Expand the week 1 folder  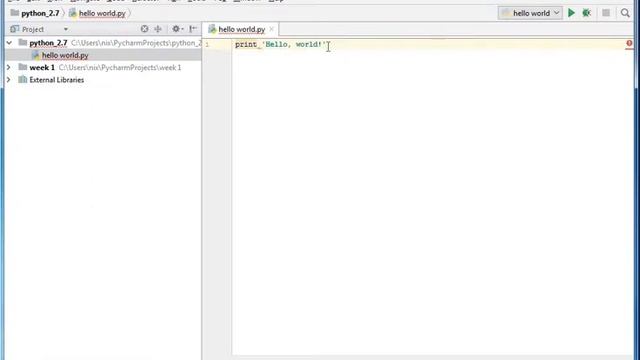point(9,67)
